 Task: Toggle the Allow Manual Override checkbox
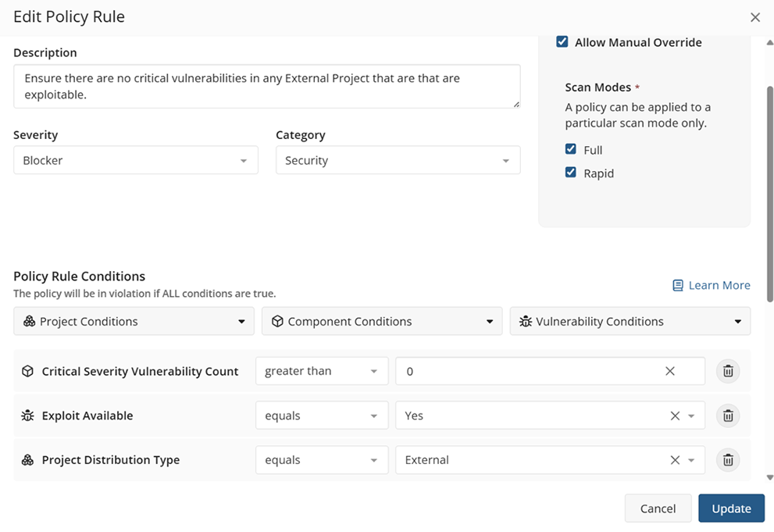coord(562,41)
